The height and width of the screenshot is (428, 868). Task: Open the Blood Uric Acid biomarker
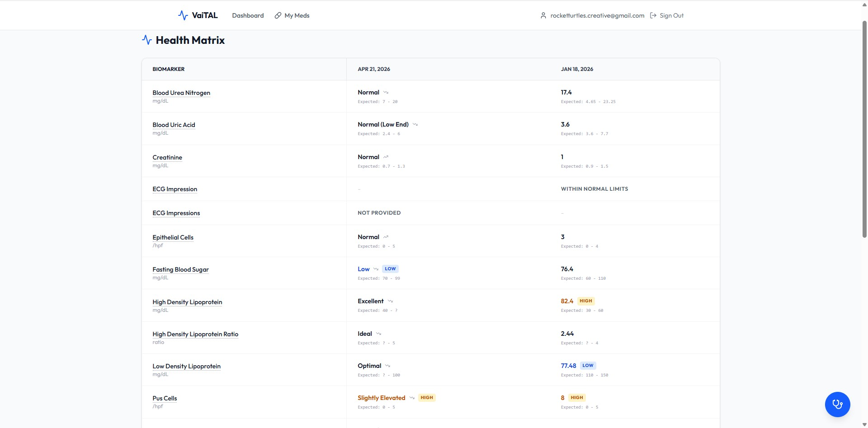174,125
